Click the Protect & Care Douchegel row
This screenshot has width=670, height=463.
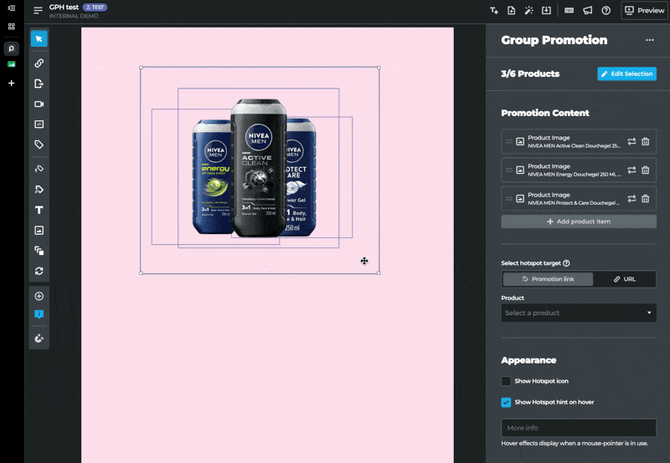[579, 199]
